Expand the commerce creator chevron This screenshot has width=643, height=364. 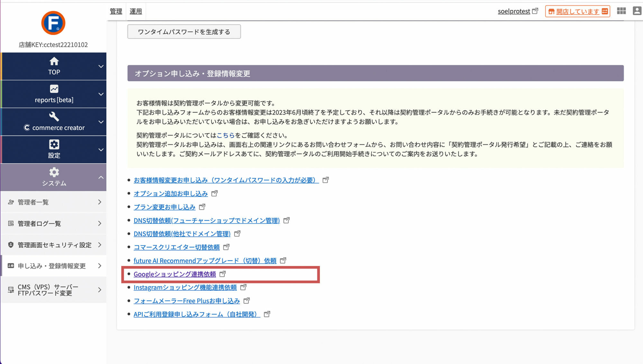101,122
